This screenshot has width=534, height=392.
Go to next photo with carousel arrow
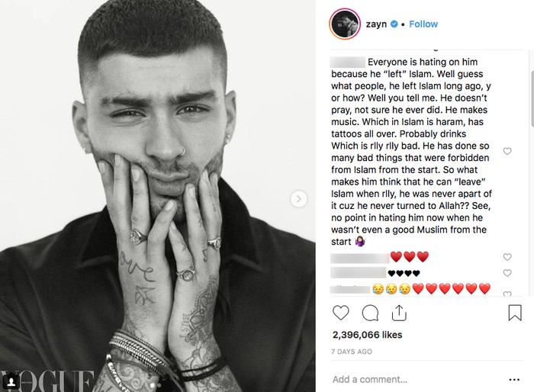[299, 199]
